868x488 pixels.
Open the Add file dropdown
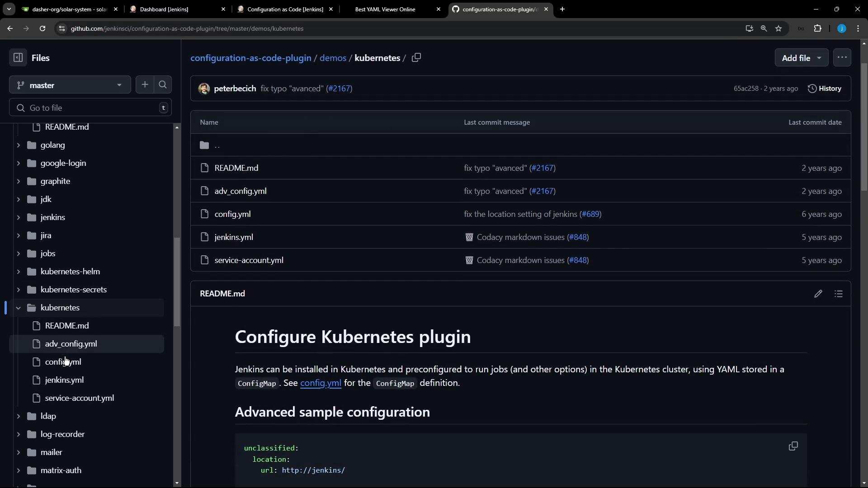[x=801, y=58]
